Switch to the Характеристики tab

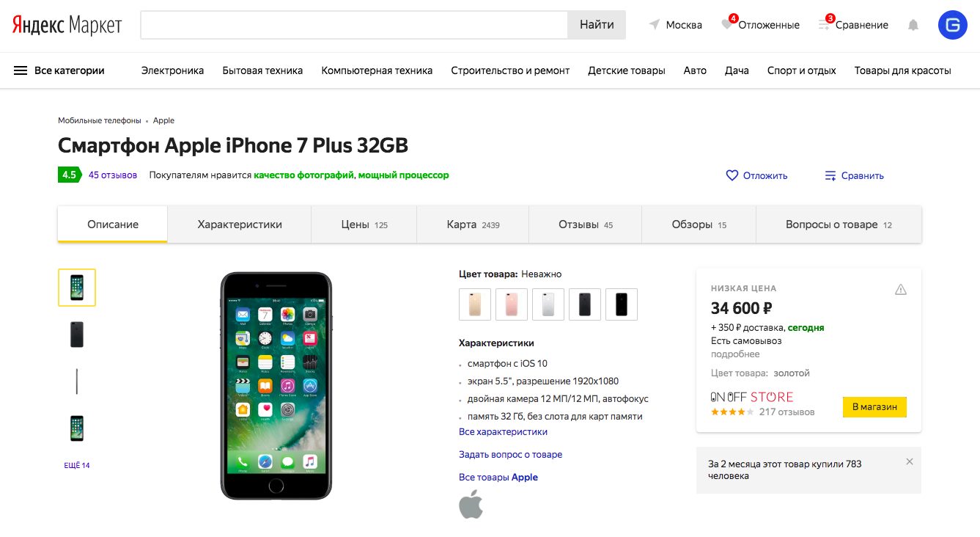(x=240, y=224)
